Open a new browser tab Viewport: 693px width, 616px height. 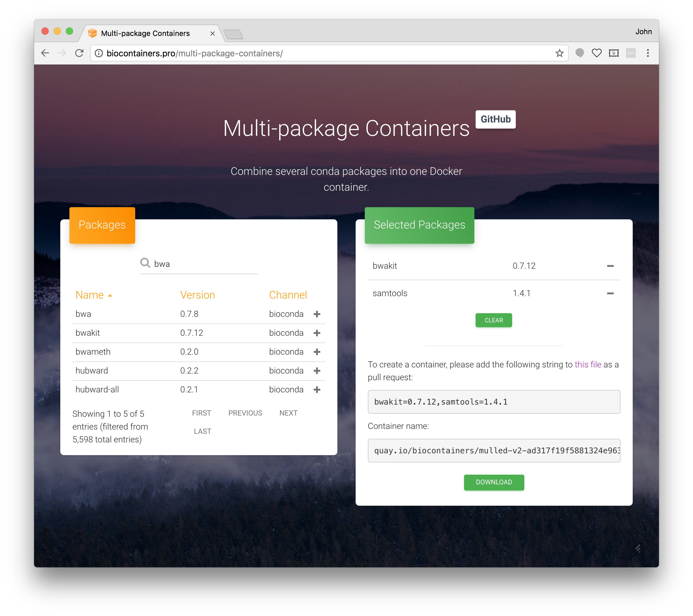point(233,34)
